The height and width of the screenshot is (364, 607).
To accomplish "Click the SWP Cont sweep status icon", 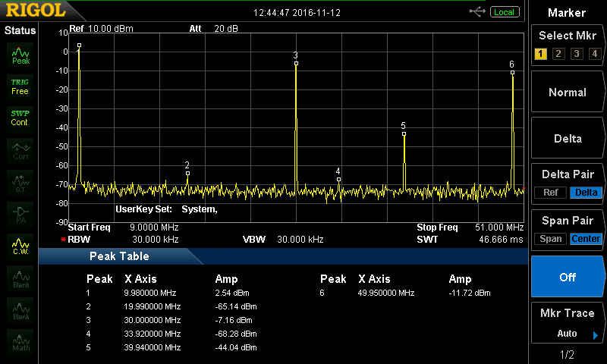I will pos(20,118).
